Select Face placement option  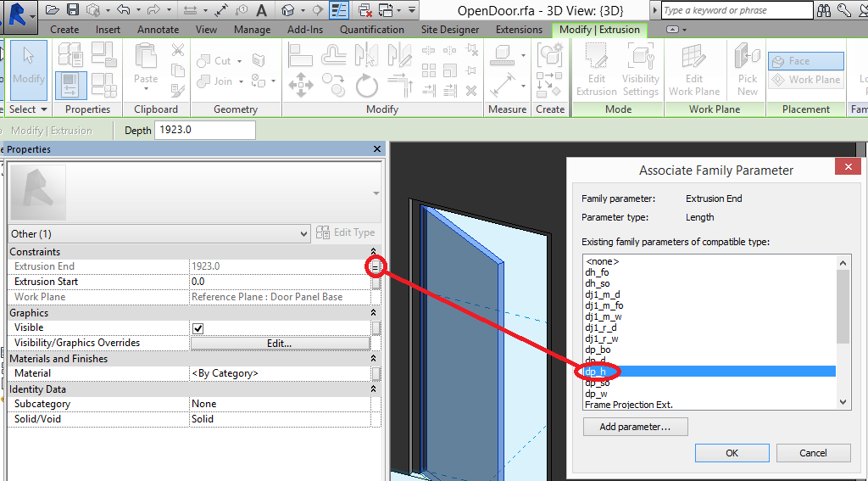(x=806, y=61)
